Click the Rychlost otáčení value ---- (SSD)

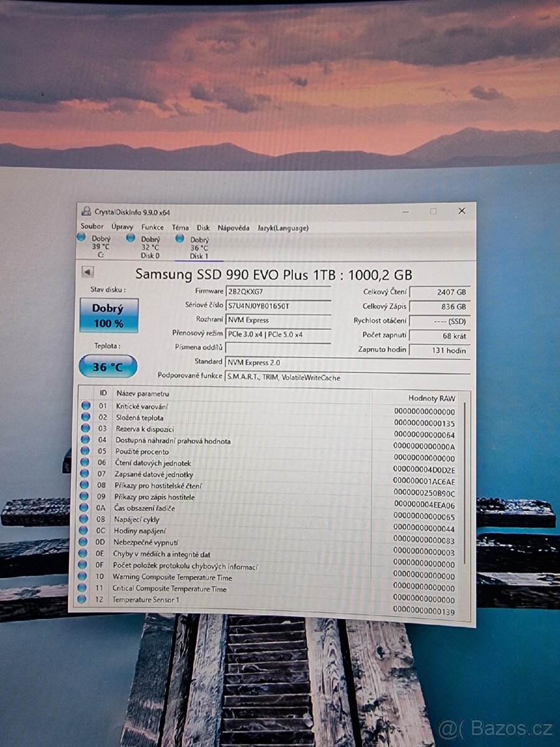coord(440,321)
